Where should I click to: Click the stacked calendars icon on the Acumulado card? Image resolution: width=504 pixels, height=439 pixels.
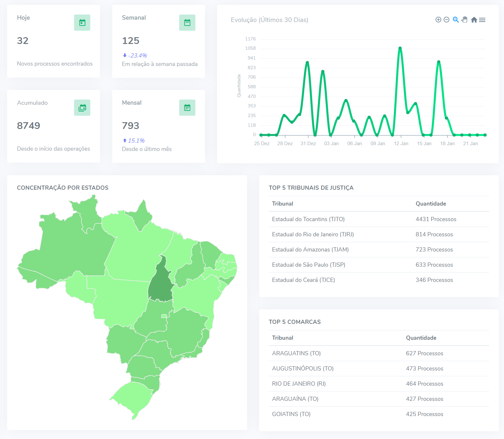point(82,107)
